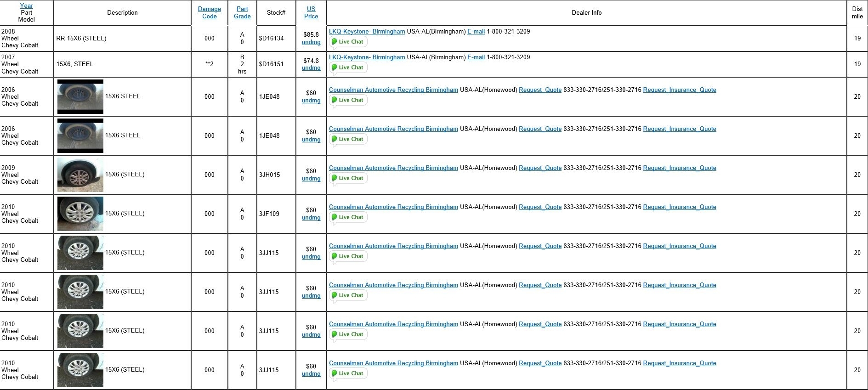Click the $74.8 price value

[x=311, y=61]
